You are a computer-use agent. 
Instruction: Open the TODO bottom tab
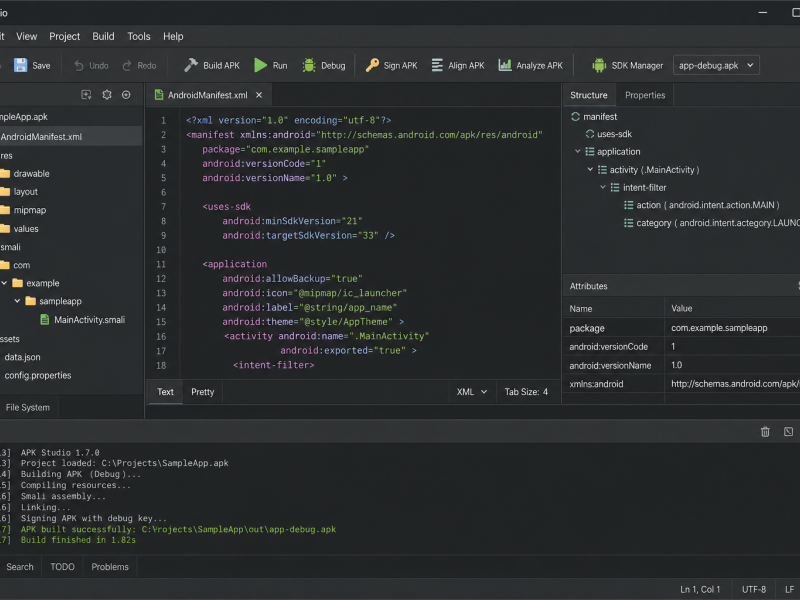[x=62, y=567]
